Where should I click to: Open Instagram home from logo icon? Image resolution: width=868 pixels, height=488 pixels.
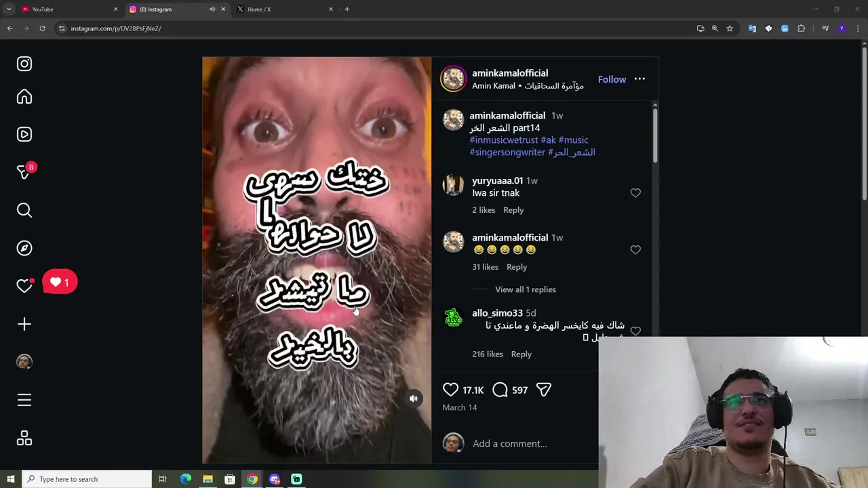coord(24,64)
